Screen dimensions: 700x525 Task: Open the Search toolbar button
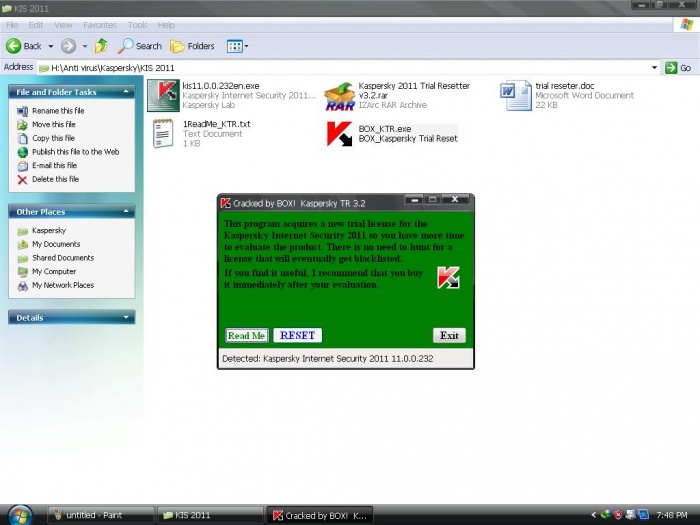[x=140, y=46]
